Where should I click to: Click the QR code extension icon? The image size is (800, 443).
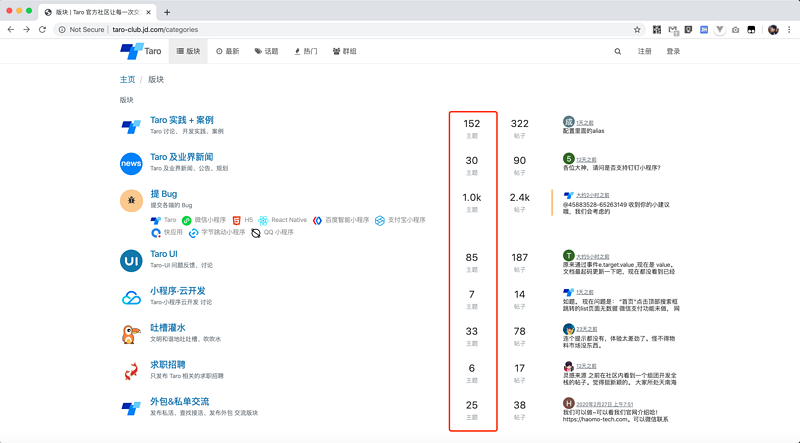click(657, 30)
